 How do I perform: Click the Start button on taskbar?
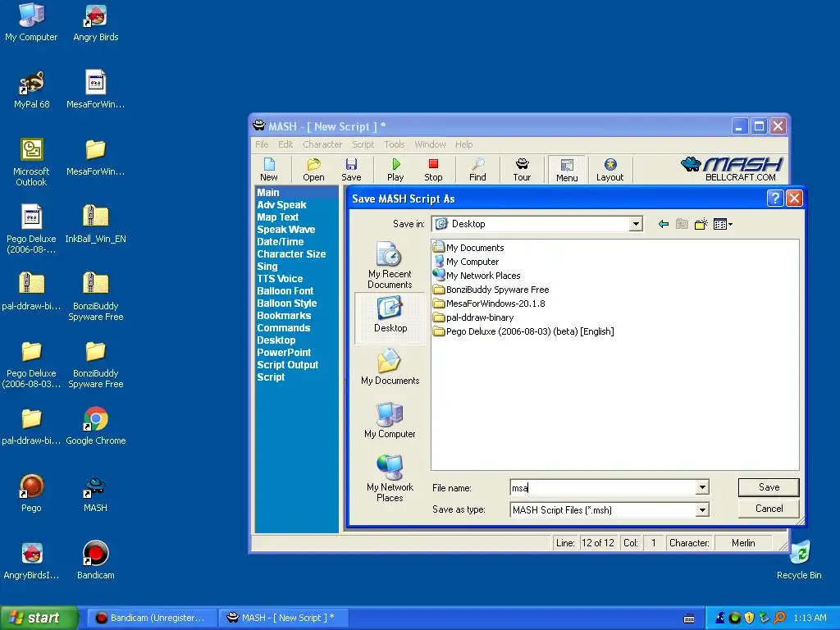point(39,618)
